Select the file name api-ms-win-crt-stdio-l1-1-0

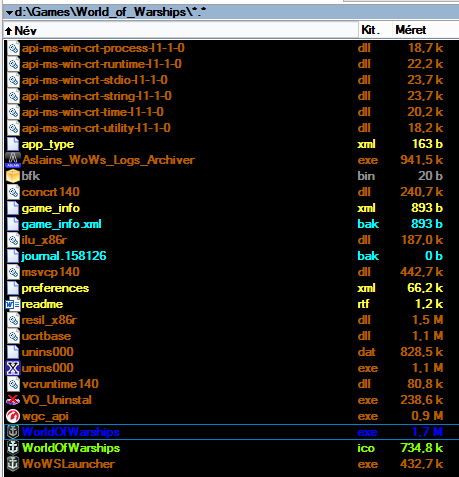(95, 80)
